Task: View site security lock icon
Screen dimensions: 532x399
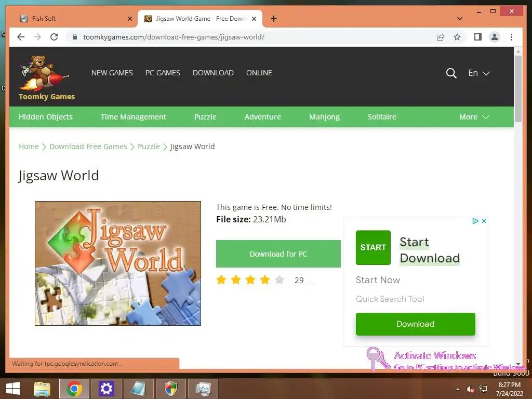Action: tap(75, 37)
